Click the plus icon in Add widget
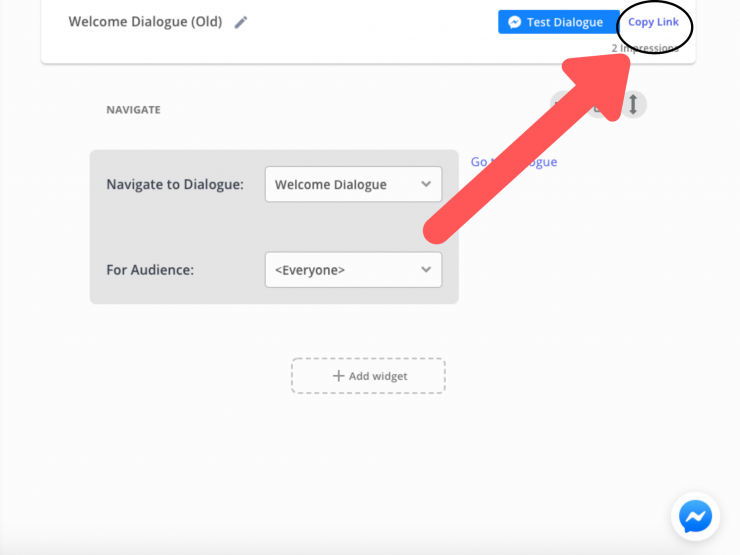This screenshot has height=555, width=740. (x=338, y=376)
